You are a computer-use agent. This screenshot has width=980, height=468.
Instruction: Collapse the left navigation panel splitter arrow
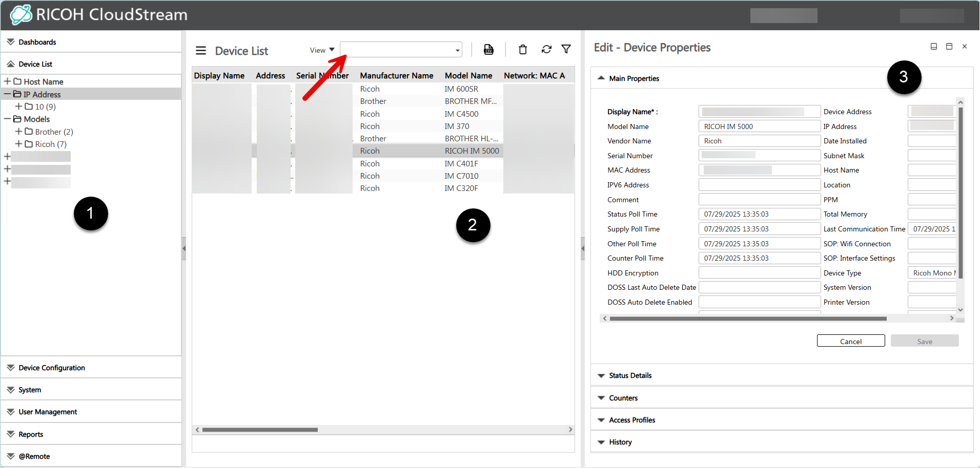click(183, 249)
